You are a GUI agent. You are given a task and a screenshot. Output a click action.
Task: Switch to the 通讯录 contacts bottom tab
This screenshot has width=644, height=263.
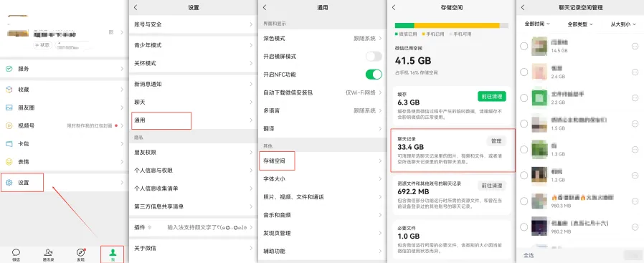click(x=48, y=255)
